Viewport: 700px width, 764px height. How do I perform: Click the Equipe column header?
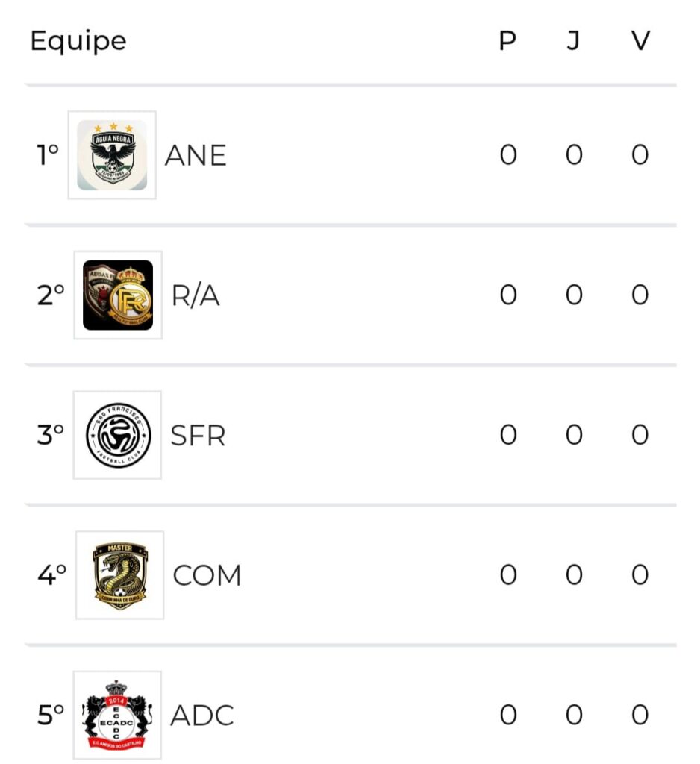(78, 41)
